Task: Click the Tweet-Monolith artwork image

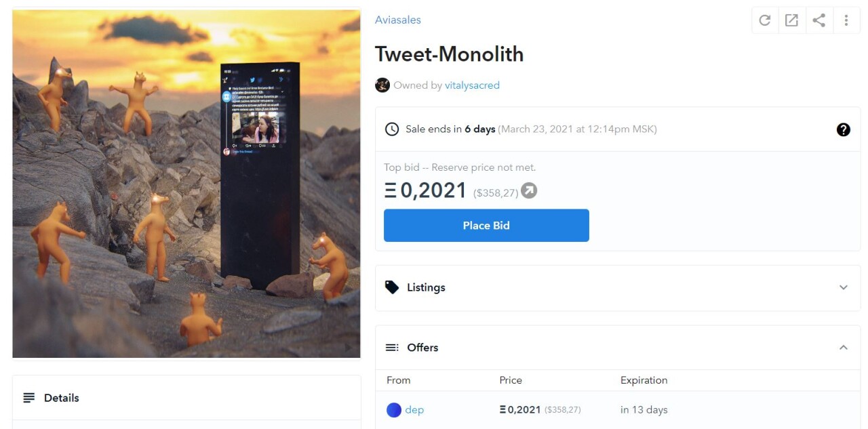Action: (186, 183)
